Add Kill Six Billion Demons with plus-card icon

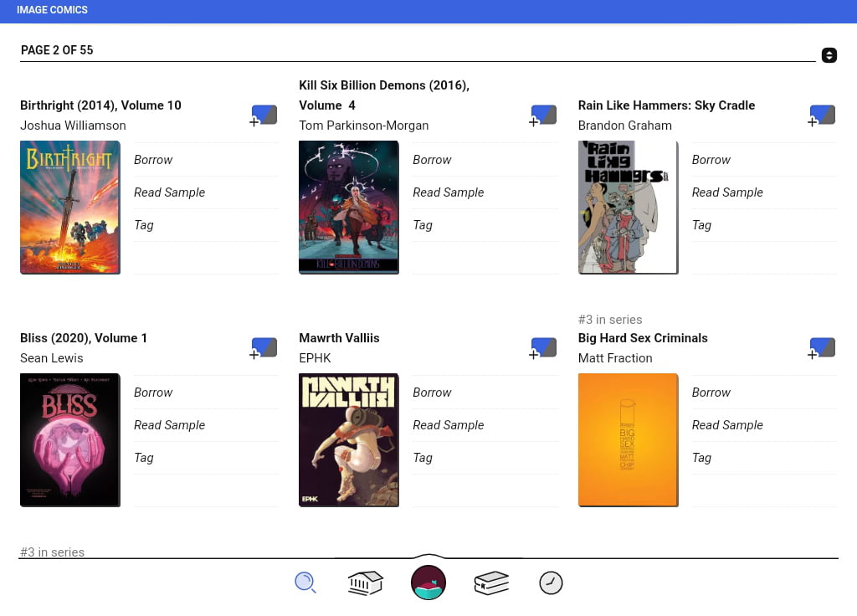pos(543,116)
